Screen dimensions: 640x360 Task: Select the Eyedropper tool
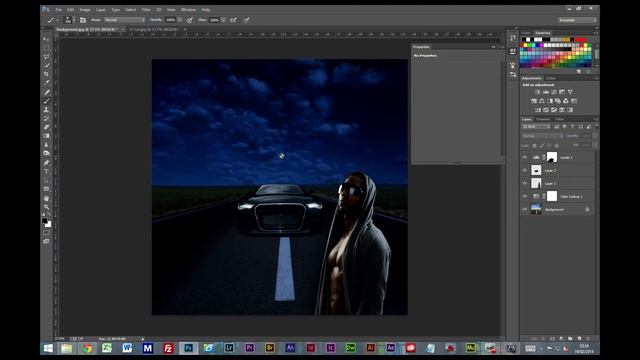(46, 83)
